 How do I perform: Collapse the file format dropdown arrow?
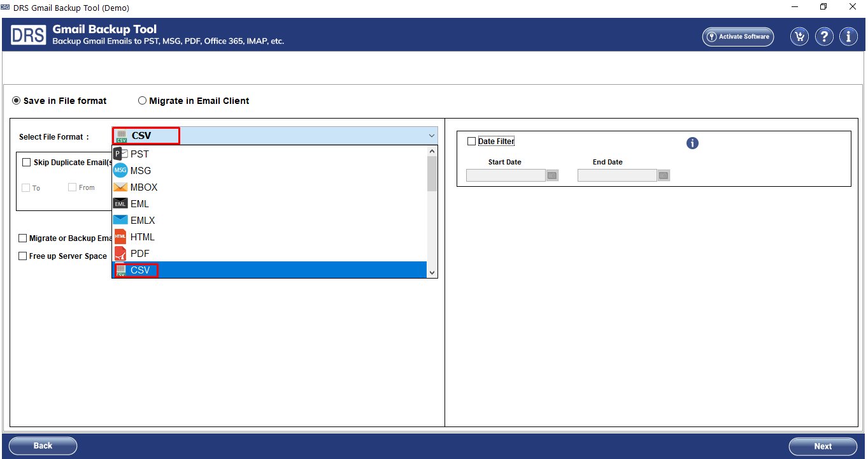pos(431,136)
